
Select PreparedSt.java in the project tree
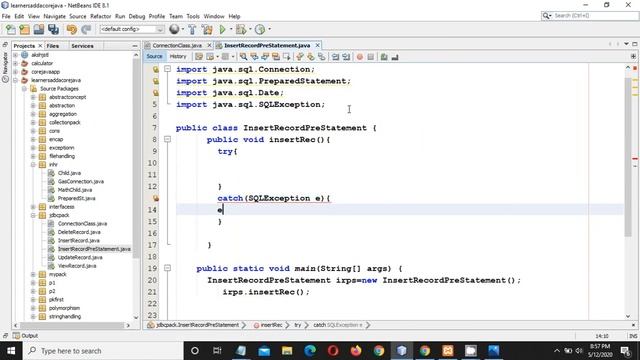click(x=76, y=198)
